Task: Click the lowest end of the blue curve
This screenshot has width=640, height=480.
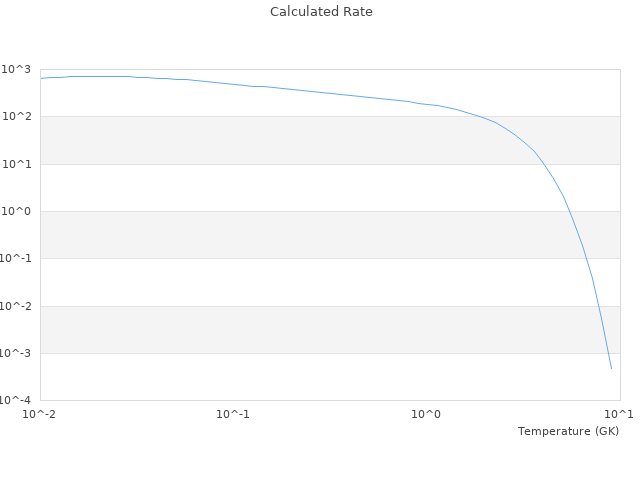Action: coord(611,368)
